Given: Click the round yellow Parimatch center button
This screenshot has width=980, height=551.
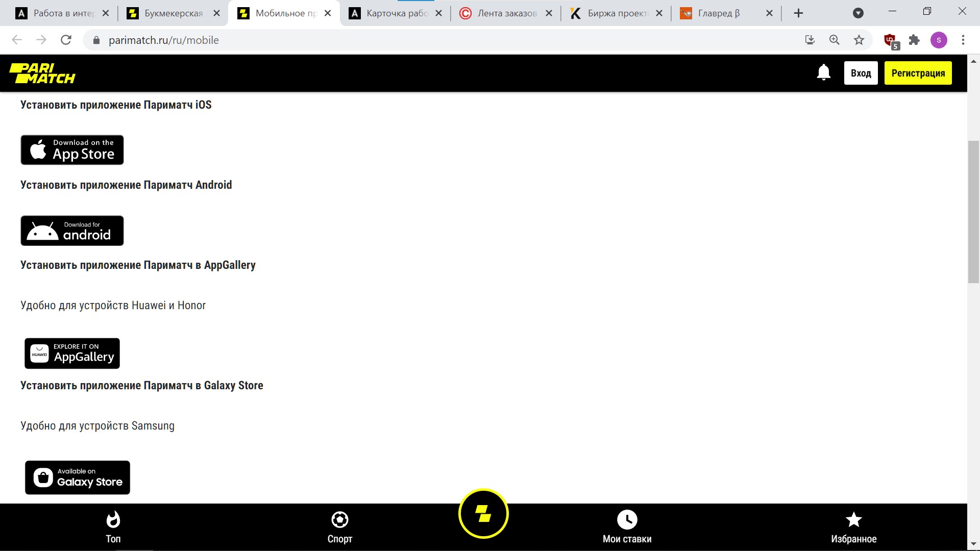Looking at the screenshot, I should [x=483, y=514].
